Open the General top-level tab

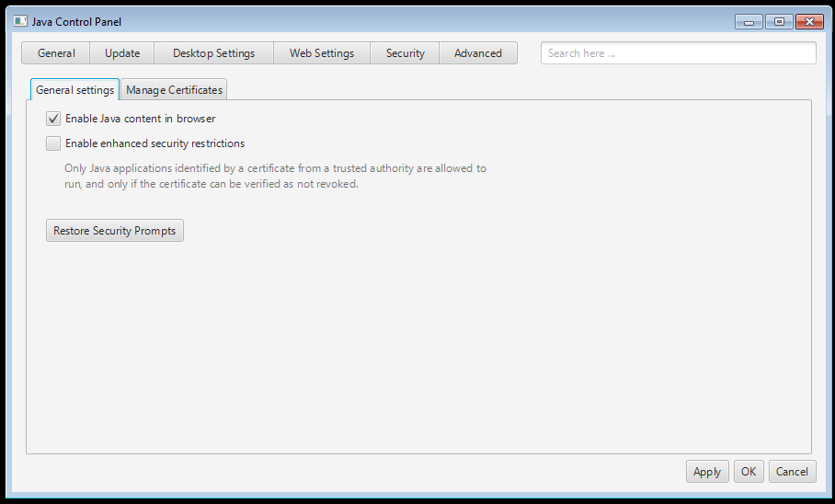point(56,53)
